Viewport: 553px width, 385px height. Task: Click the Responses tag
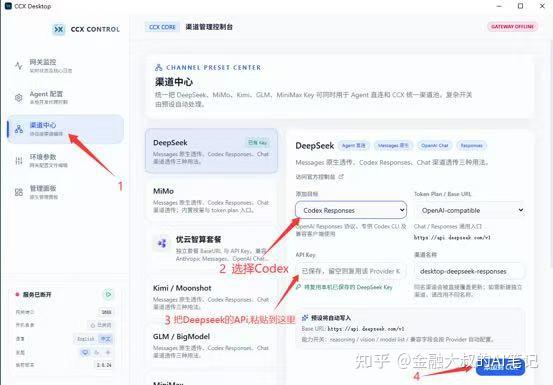coord(472,145)
